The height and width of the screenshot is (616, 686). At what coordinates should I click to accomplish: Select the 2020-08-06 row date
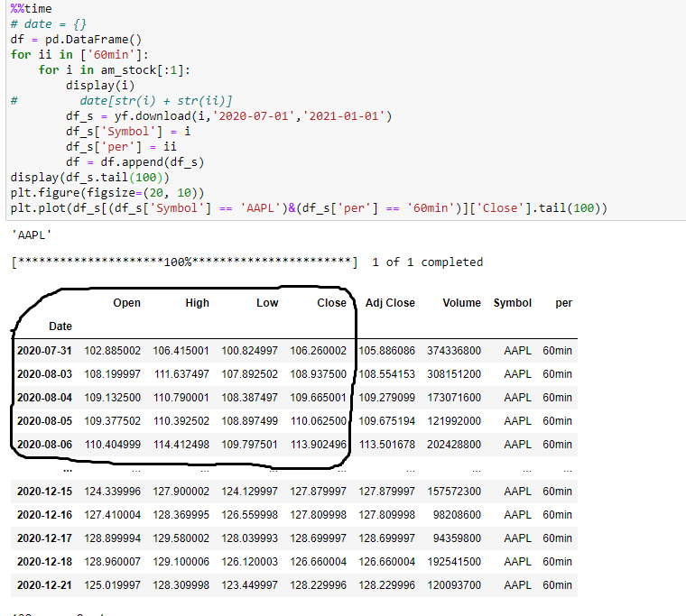(x=44, y=445)
